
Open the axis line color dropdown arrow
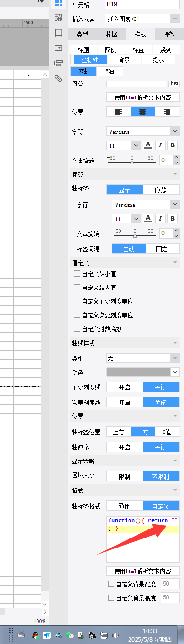[x=175, y=372]
